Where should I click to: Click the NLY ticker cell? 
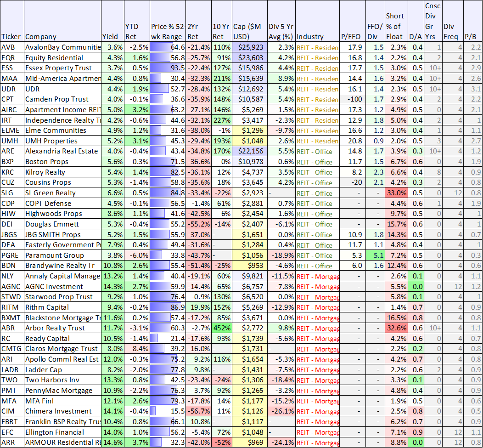(x=12, y=276)
